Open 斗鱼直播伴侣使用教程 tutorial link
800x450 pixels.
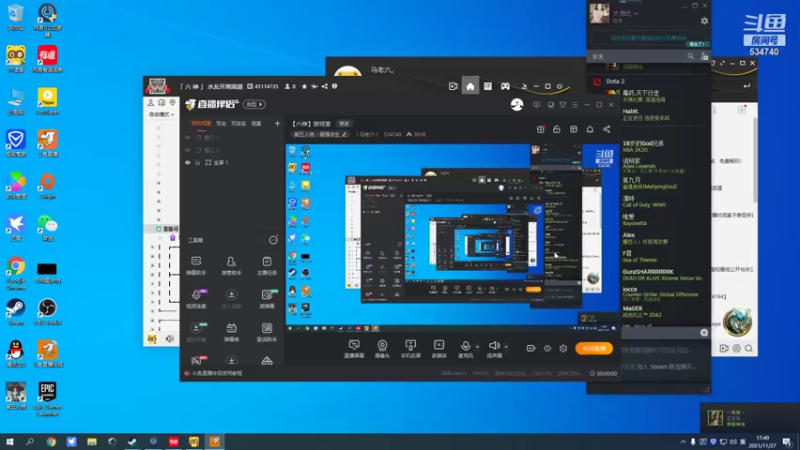pyautogui.click(x=217, y=373)
